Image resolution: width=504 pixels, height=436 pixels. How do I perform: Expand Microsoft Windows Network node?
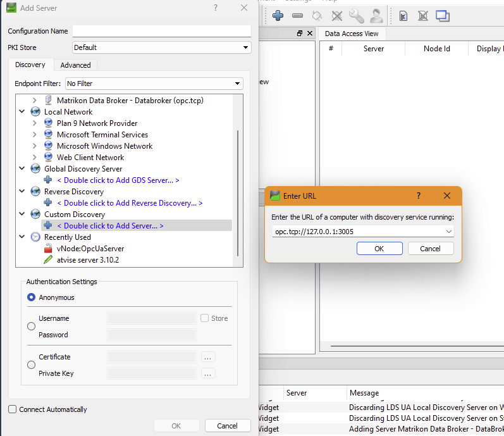pyautogui.click(x=34, y=146)
